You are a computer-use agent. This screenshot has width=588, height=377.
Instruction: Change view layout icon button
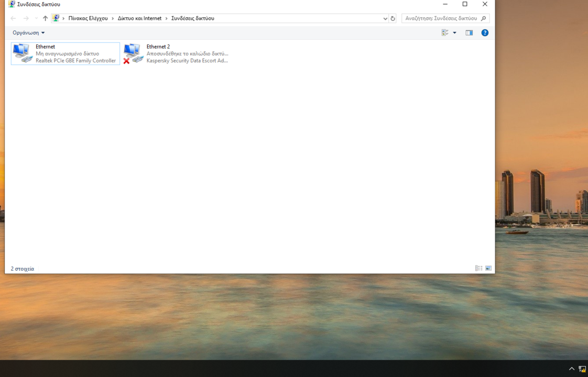point(445,32)
